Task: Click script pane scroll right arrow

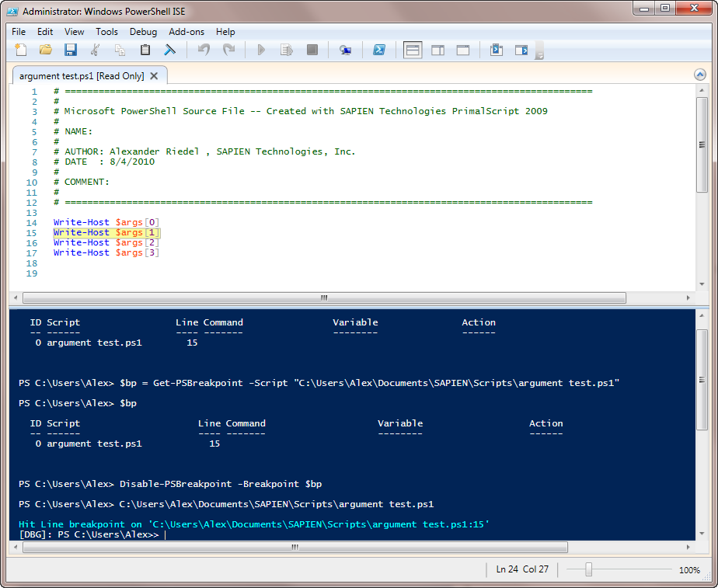Action: click(x=688, y=298)
